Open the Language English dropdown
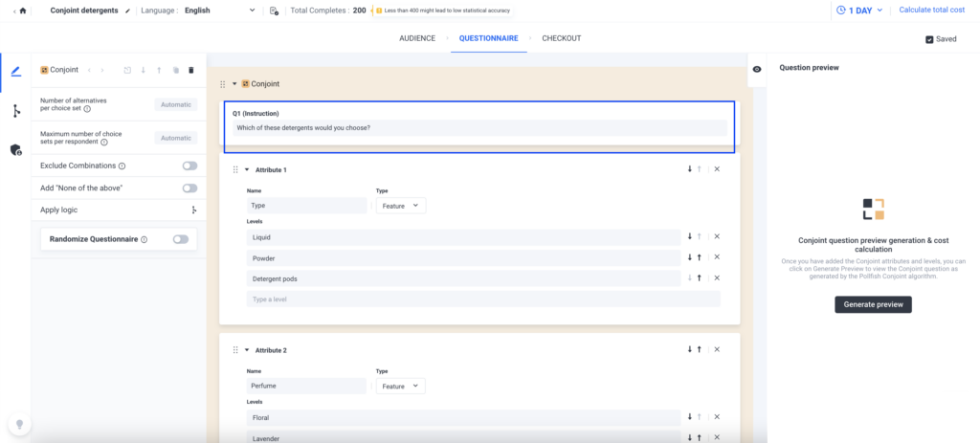The height and width of the screenshot is (443, 980). pos(220,11)
